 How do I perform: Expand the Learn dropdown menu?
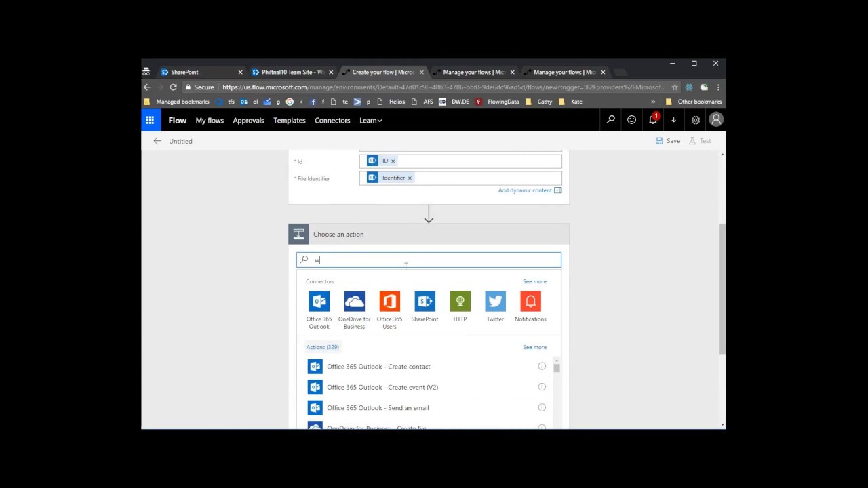point(371,120)
